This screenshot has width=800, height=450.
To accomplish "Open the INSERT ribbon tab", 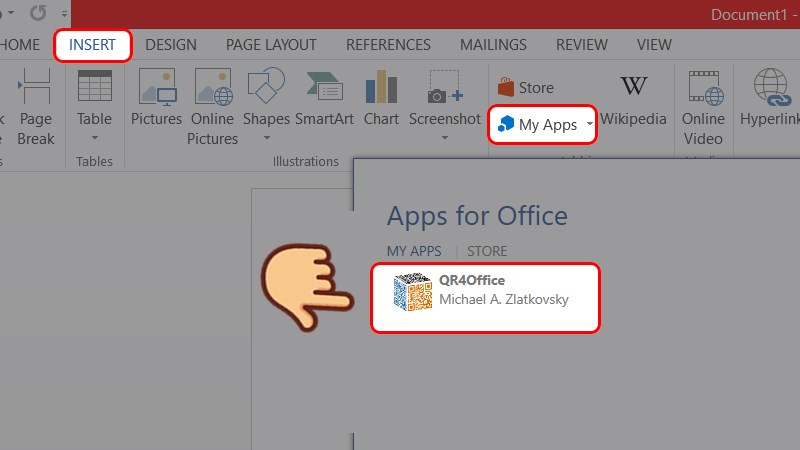I will click(92, 45).
